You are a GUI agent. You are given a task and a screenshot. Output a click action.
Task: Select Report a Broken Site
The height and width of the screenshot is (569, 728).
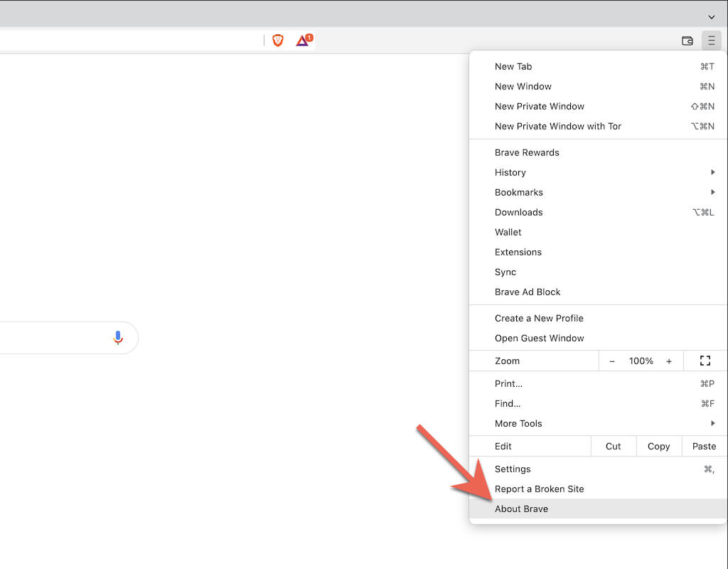coord(598,489)
